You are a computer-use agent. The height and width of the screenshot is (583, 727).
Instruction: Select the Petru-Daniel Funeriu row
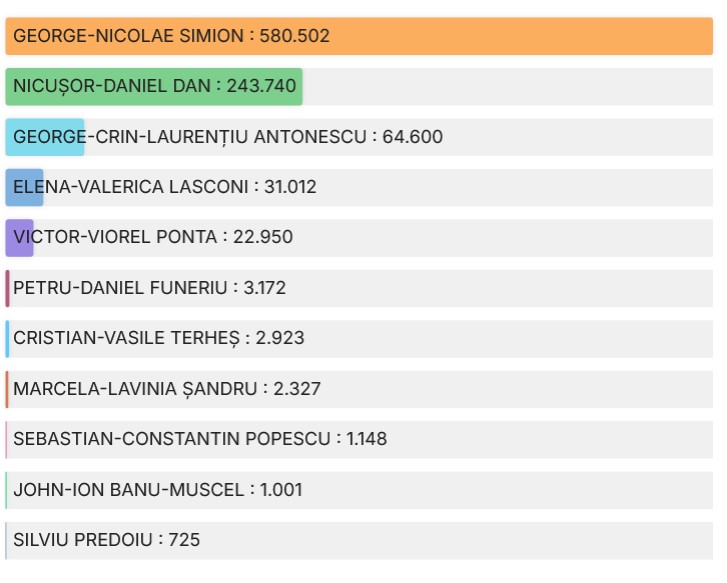click(x=359, y=288)
